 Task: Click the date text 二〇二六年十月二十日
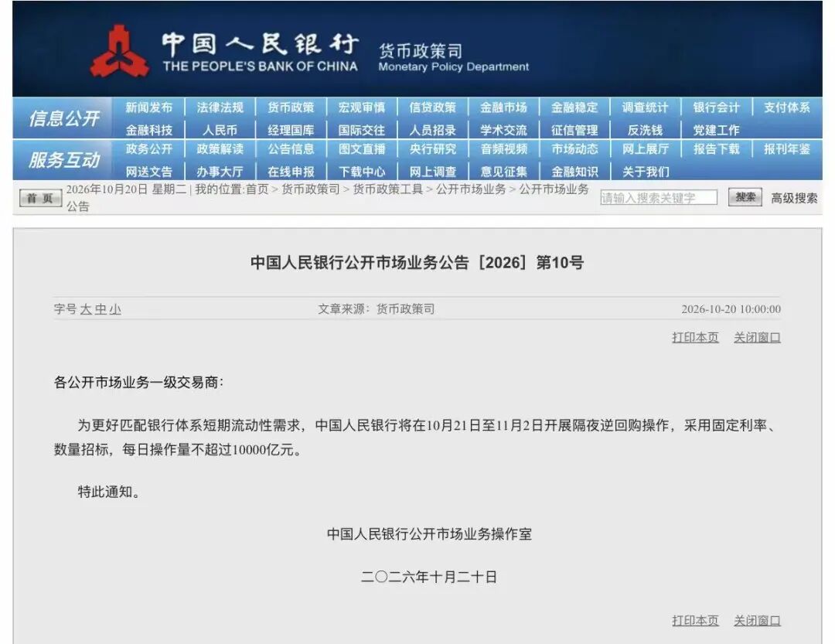[428, 577]
